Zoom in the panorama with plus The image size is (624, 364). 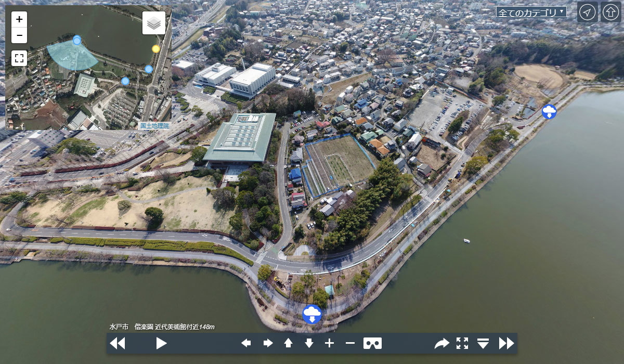(x=329, y=343)
